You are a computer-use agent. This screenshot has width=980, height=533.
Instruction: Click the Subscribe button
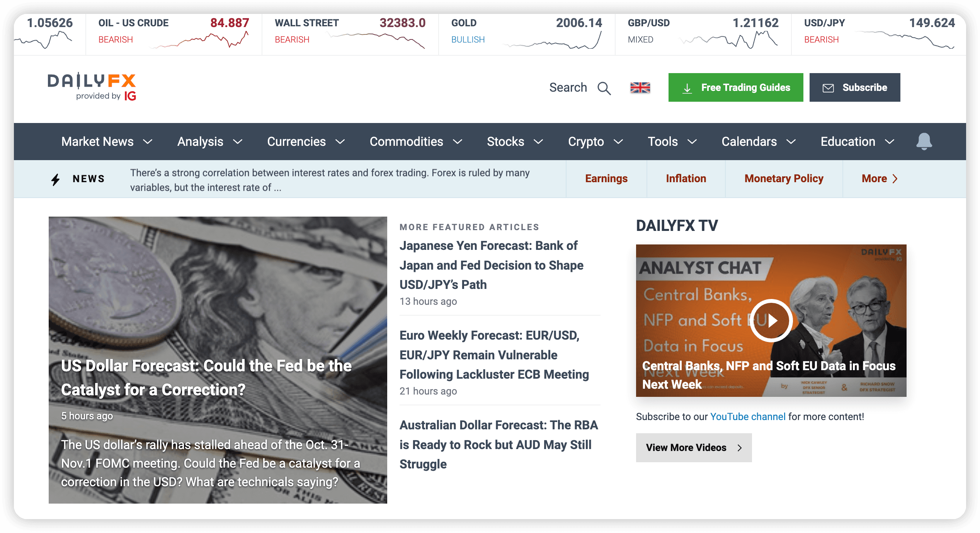854,87
